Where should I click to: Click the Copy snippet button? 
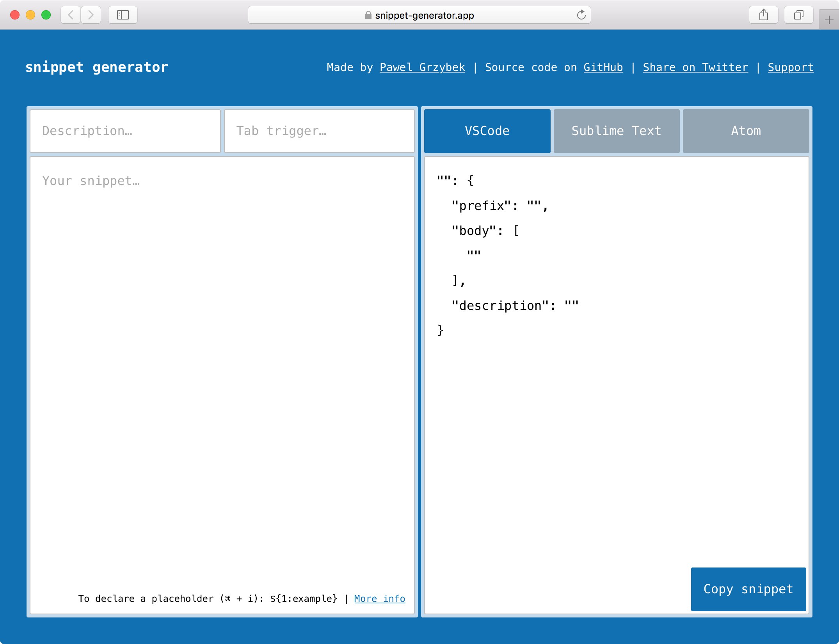(748, 589)
